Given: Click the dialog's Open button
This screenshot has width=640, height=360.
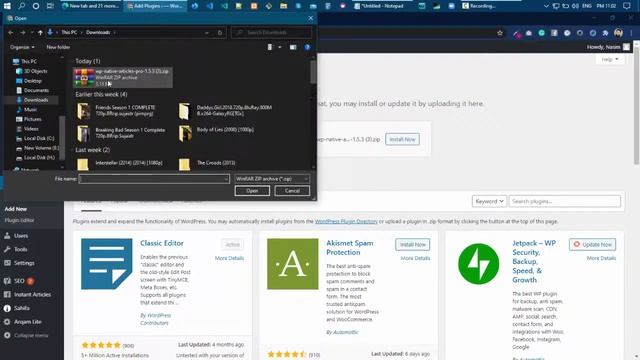Looking at the screenshot, I should point(252,191).
